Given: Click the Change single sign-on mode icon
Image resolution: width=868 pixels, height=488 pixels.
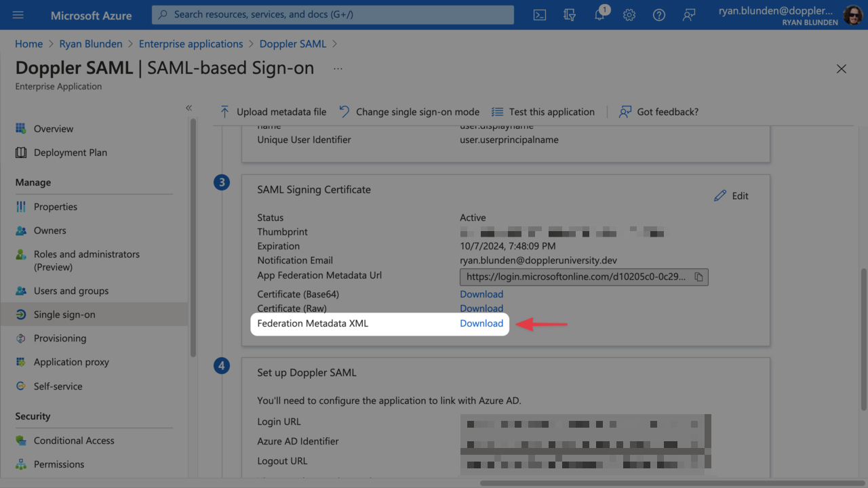Looking at the screenshot, I should tap(344, 112).
